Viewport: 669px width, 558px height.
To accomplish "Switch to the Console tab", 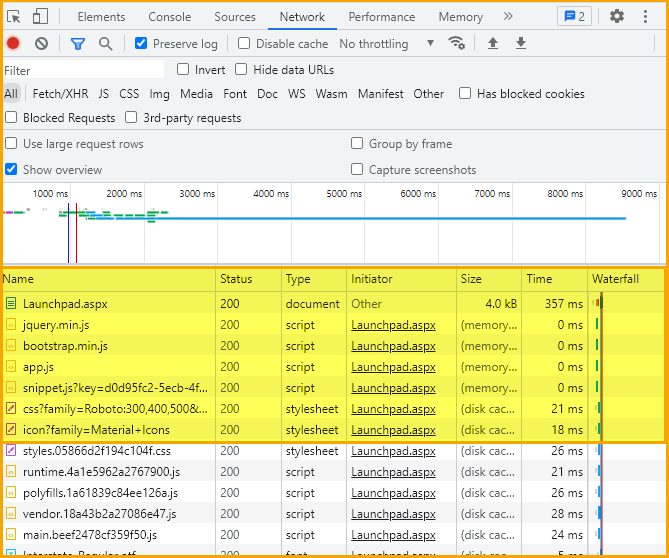I will pyautogui.click(x=169, y=17).
